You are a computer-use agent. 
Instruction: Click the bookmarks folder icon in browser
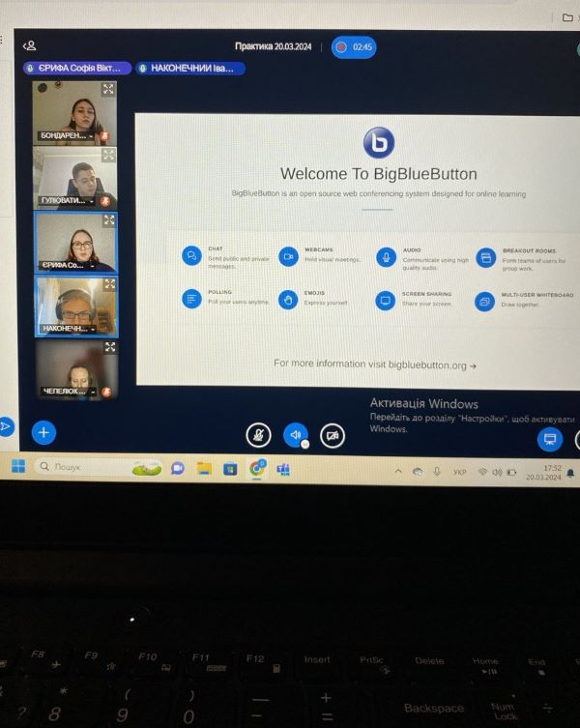pos(567,17)
